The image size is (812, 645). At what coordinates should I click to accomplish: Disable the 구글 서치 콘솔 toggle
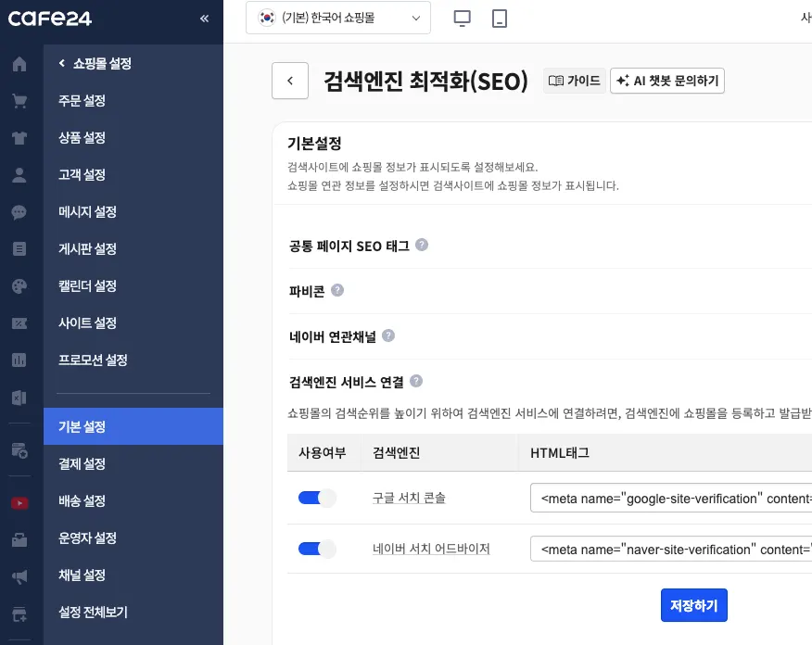tap(317, 498)
